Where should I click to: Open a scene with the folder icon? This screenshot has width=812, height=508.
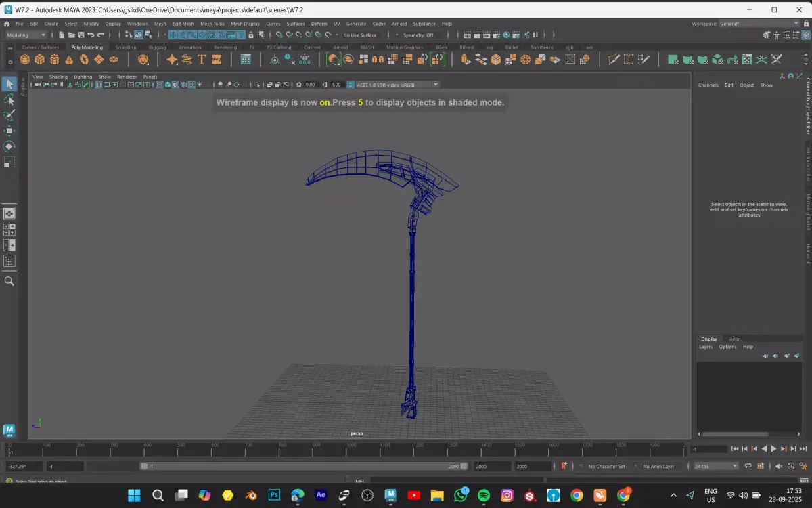(71, 35)
